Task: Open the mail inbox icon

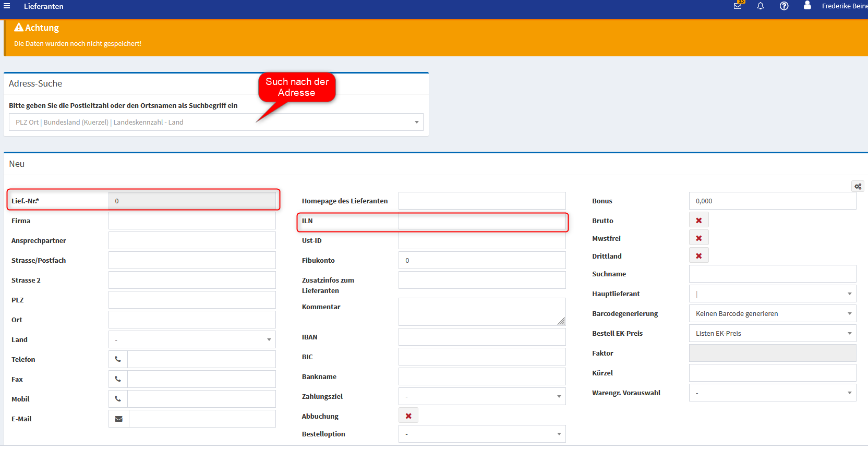Action: [x=738, y=6]
